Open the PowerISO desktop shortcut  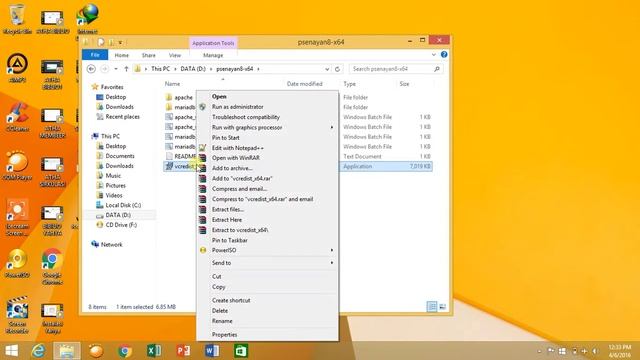[17, 263]
